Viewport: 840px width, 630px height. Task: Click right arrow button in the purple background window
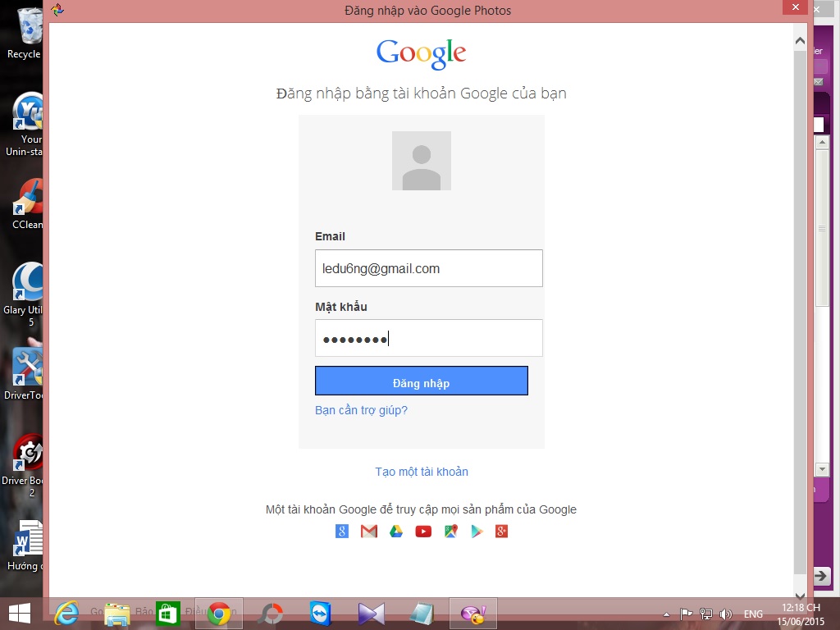820,576
